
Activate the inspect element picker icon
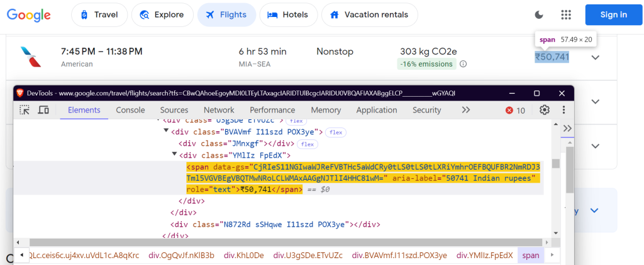25,110
